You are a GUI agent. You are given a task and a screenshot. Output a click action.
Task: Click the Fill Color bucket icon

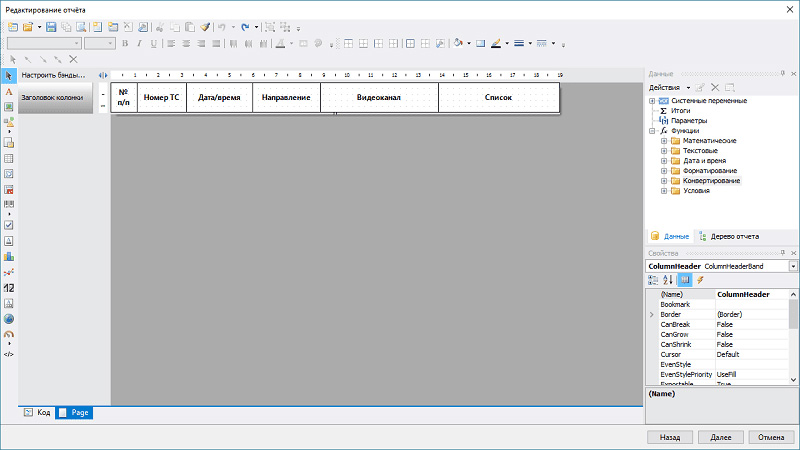458,43
